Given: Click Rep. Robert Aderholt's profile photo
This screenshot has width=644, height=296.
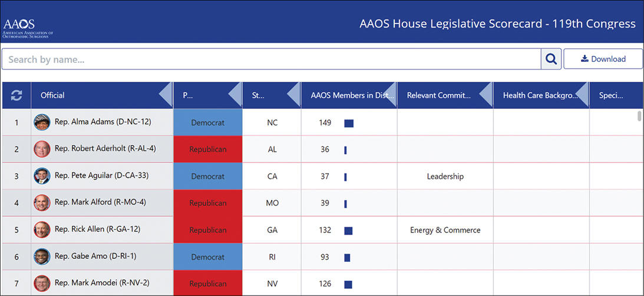Looking at the screenshot, I should pos(42,149).
